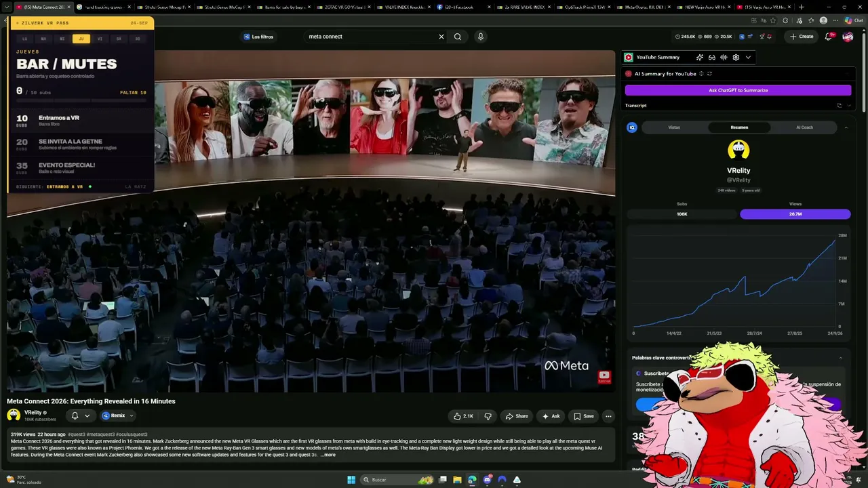Screen dimensions: 868x488
Task: Click the voice search microphone icon
Action: [481, 37]
